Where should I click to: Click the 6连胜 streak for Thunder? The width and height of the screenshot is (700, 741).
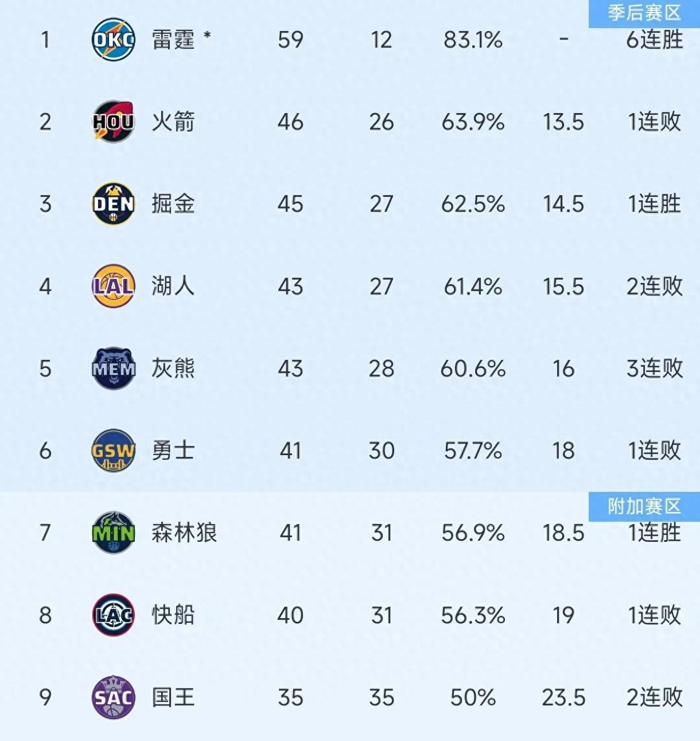coord(654,40)
